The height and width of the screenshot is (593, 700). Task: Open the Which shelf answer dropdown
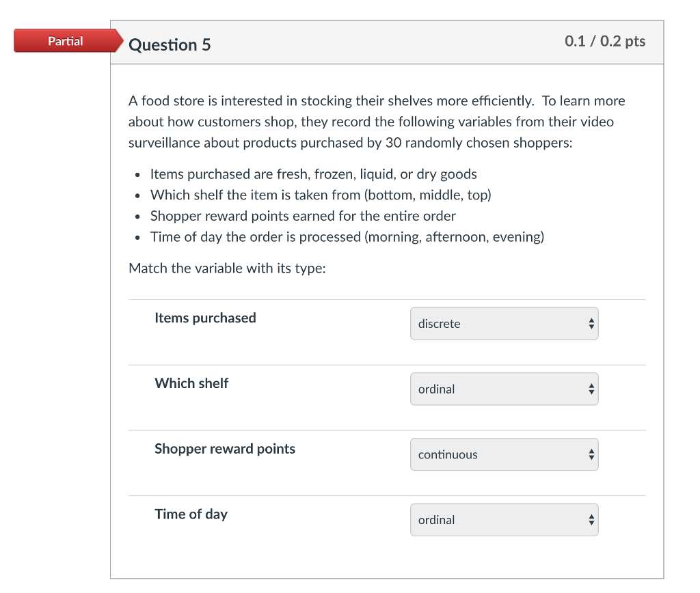pos(504,389)
